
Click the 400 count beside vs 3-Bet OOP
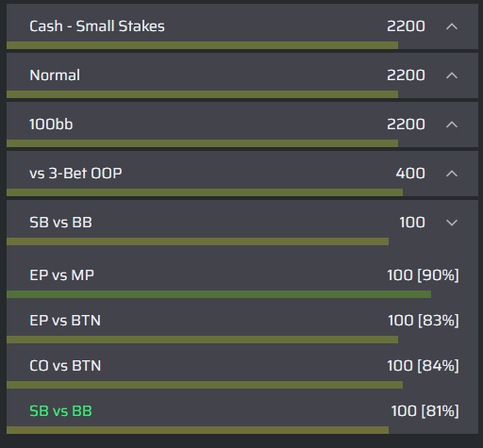pyautogui.click(x=410, y=174)
